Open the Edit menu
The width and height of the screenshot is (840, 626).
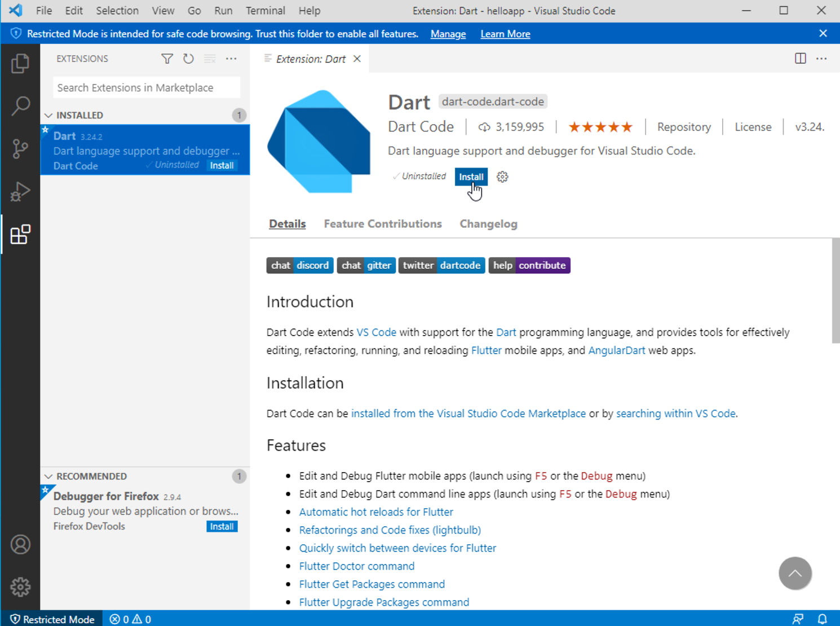tap(73, 11)
